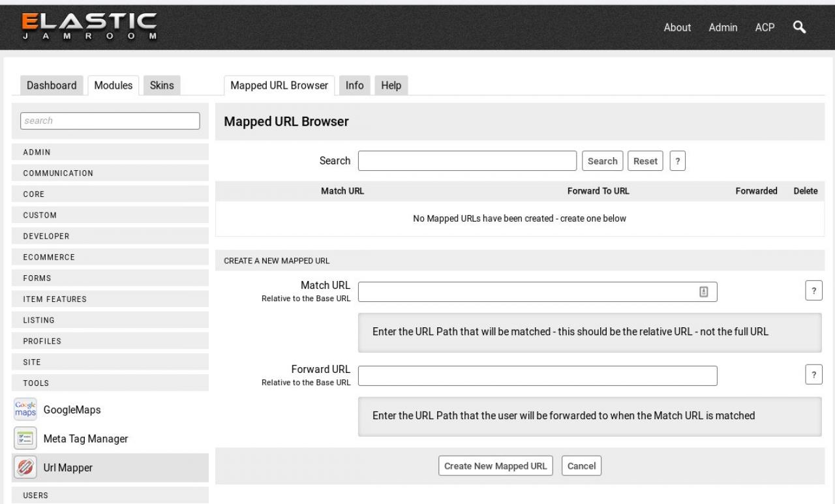
Task: Expand the ITEM FEATURES category
Action: 110,299
